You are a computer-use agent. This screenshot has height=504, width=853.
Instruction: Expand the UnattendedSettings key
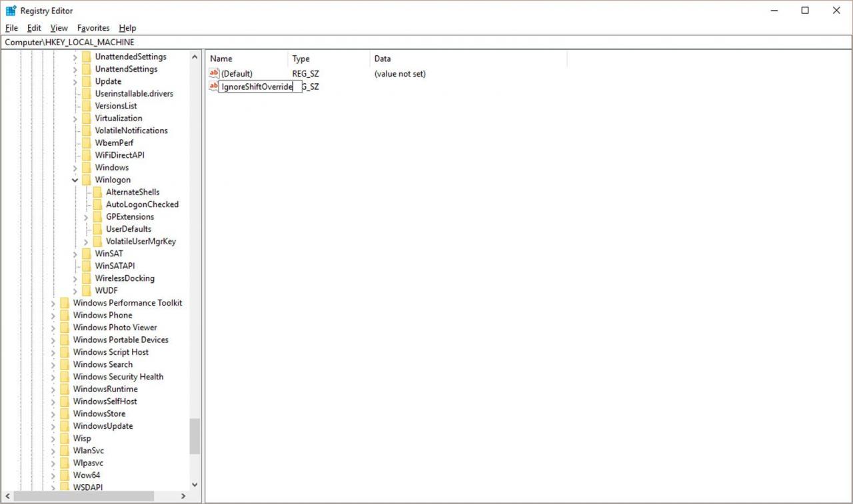75,57
